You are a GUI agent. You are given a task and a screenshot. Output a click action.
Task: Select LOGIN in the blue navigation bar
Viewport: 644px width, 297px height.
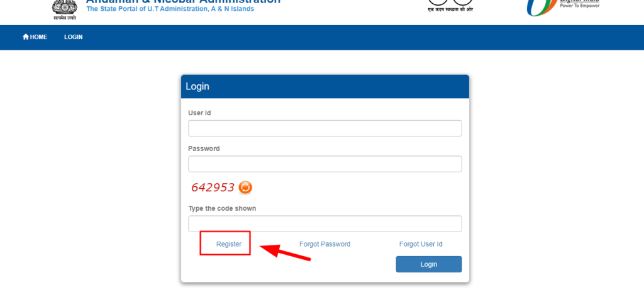click(x=73, y=37)
